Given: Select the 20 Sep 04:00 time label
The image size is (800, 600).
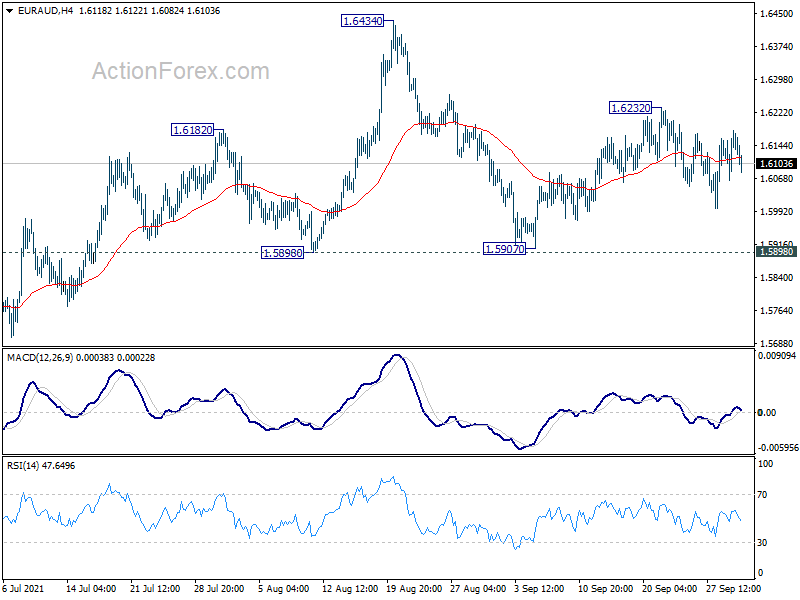Looking at the screenshot, I should (x=669, y=589).
